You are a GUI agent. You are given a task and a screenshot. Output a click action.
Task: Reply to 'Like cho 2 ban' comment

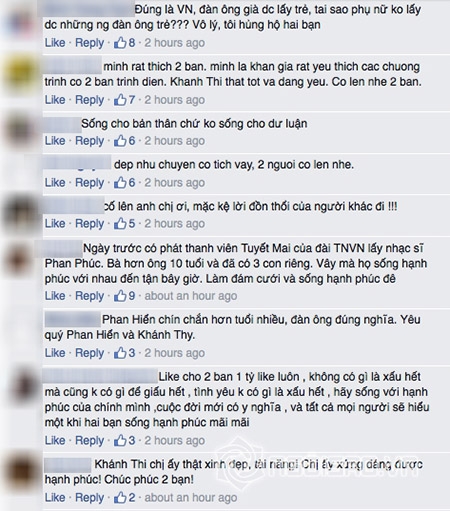pyautogui.click(x=90, y=441)
